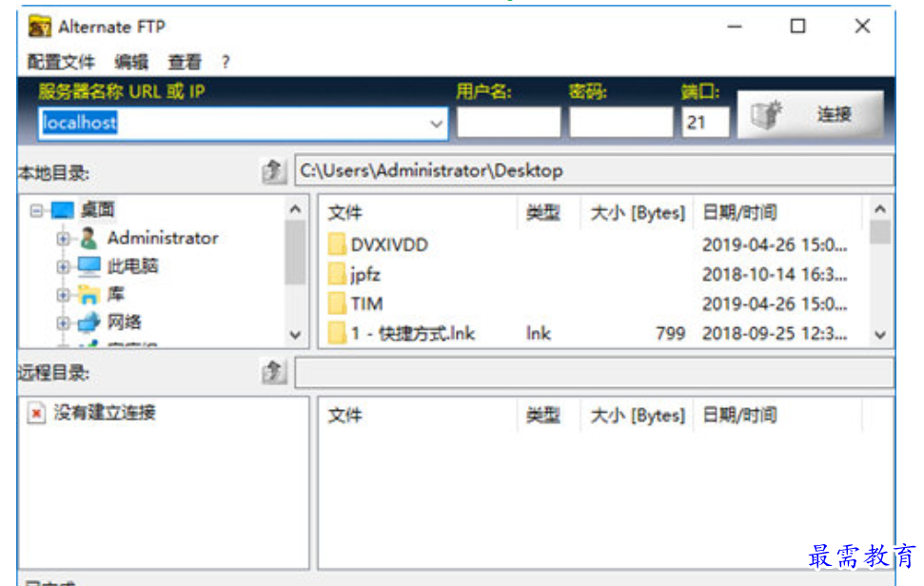924x586 pixels.
Task: Maximize the Alternate FTP window
Action: pyautogui.click(x=797, y=26)
